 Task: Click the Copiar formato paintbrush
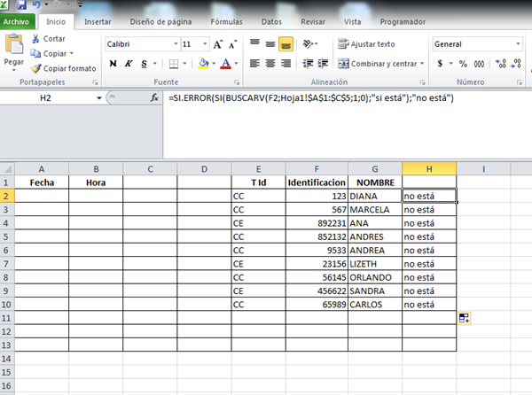[35, 67]
